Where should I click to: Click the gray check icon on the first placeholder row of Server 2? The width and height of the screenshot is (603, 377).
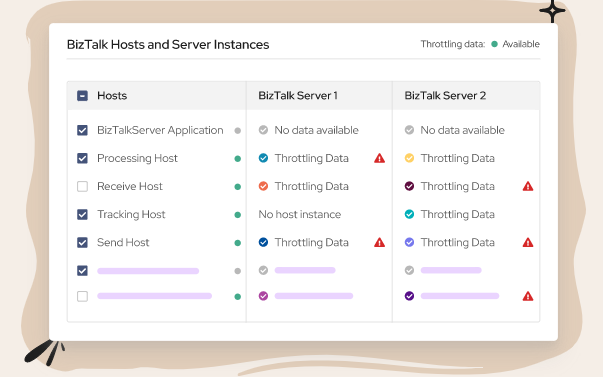click(x=410, y=270)
